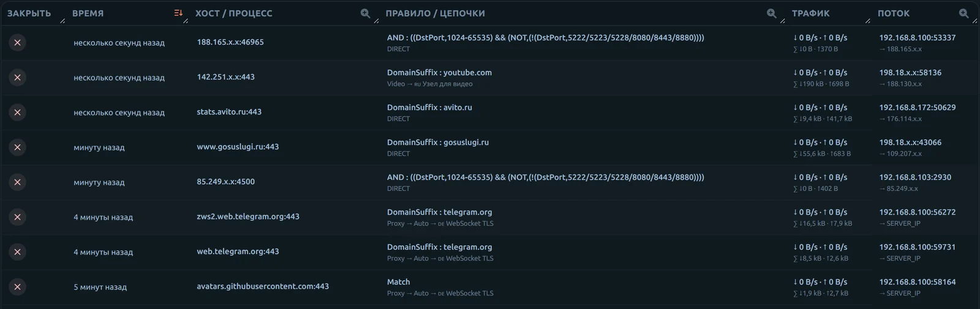Open search in Поток column
Image resolution: width=980 pixels, height=309 pixels.
[x=964, y=13]
